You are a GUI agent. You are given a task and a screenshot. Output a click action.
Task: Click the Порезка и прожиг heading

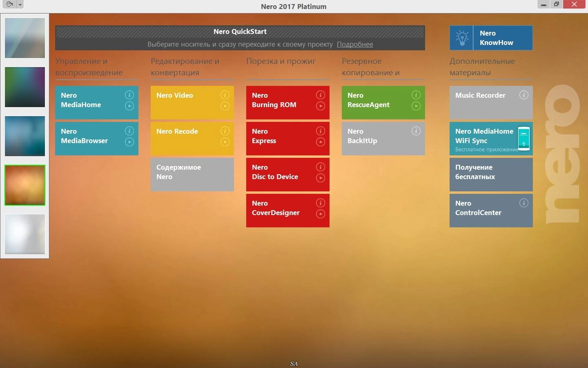(281, 61)
